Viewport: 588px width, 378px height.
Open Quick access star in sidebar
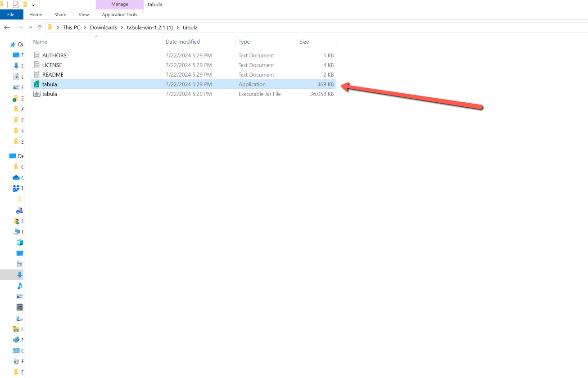pyautogui.click(x=13, y=45)
